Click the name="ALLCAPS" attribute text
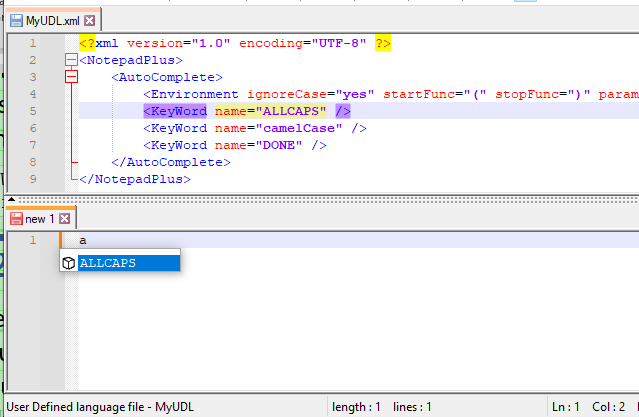This screenshot has width=639, height=417. pos(271,111)
